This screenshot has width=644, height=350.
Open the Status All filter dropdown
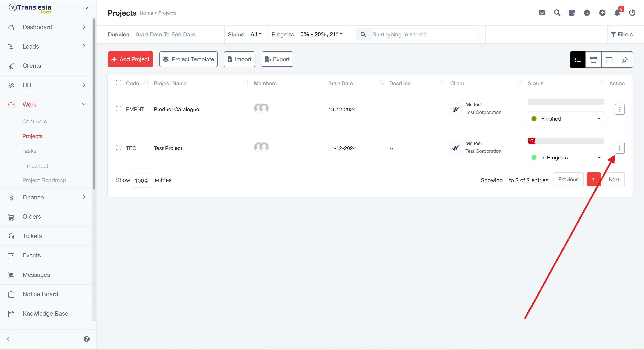pos(256,34)
